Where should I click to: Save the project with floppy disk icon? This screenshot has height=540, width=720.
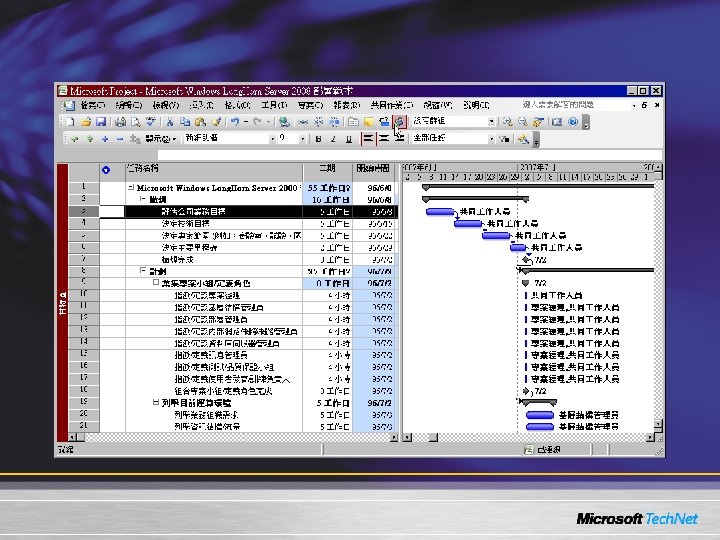coord(101,122)
